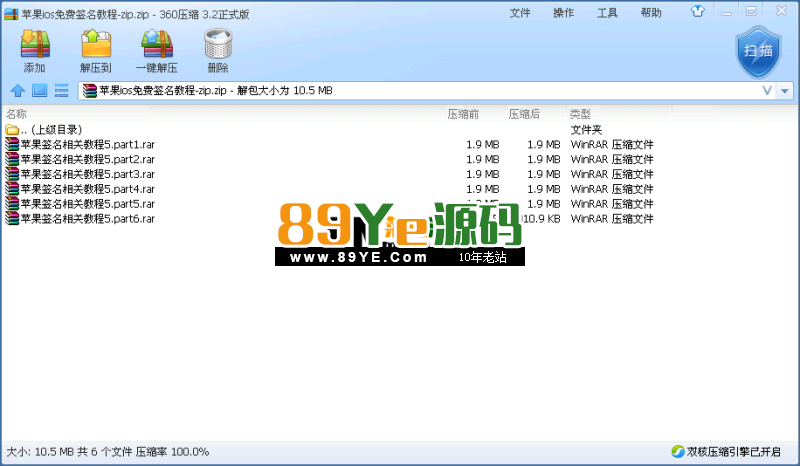The height and width of the screenshot is (466, 800).
Task: Open the skin (shirt) icon in title bar
Action: tap(697, 11)
